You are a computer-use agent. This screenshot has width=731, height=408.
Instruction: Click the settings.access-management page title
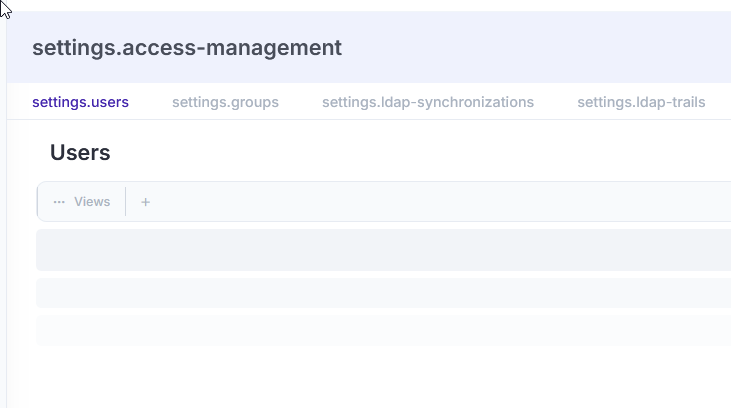[x=187, y=47]
